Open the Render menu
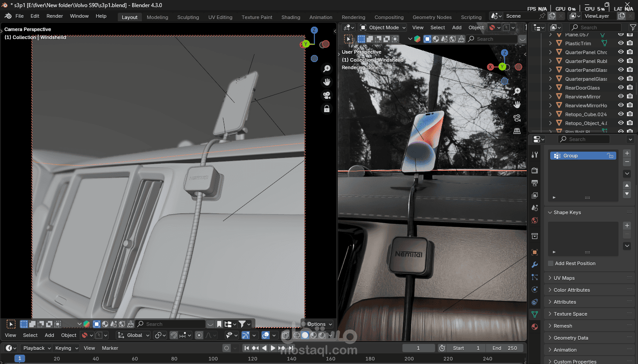Viewport: 638px width, 364px height. [x=55, y=16]
